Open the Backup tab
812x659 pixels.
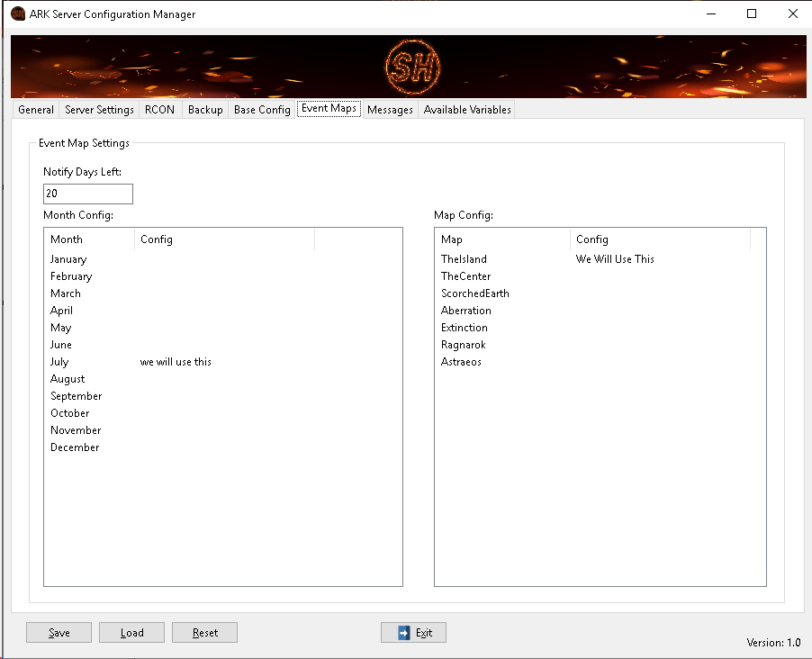tap(205, 110)
